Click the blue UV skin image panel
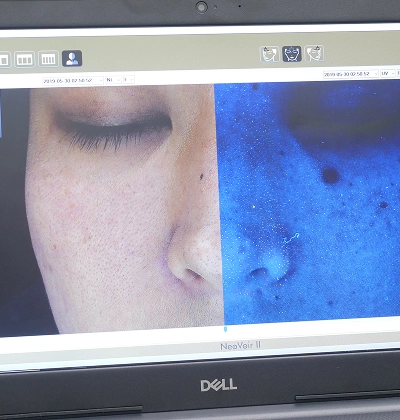The height and width of the screenshot is (420, 400). (x=308, y=202)
